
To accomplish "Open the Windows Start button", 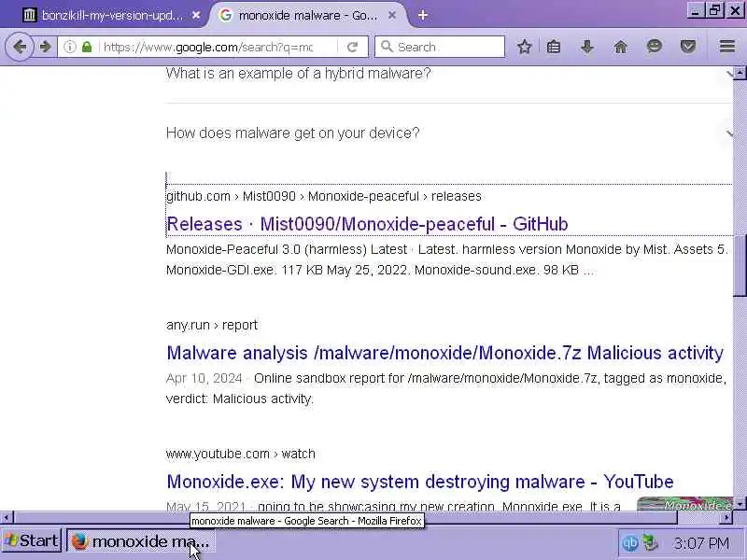I will [x=32, y=541].
